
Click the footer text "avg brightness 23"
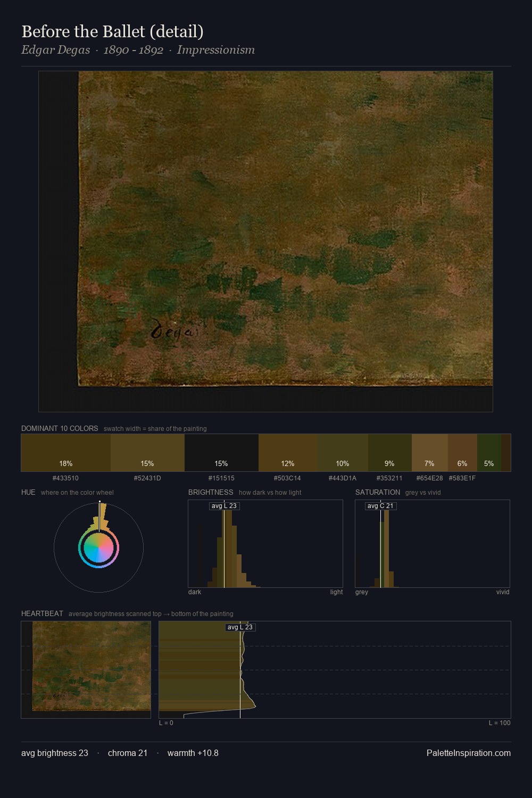pyautogui.click(x=55, y=753)
